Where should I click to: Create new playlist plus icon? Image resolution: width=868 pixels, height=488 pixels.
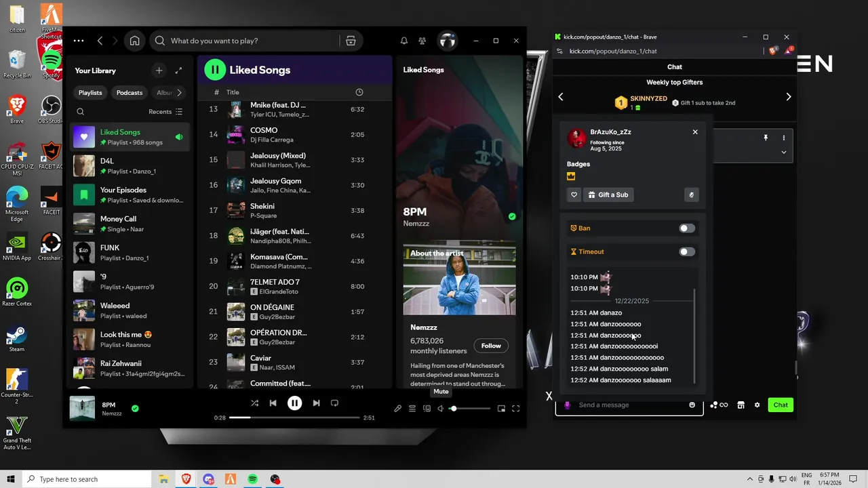tap(159, 70)
